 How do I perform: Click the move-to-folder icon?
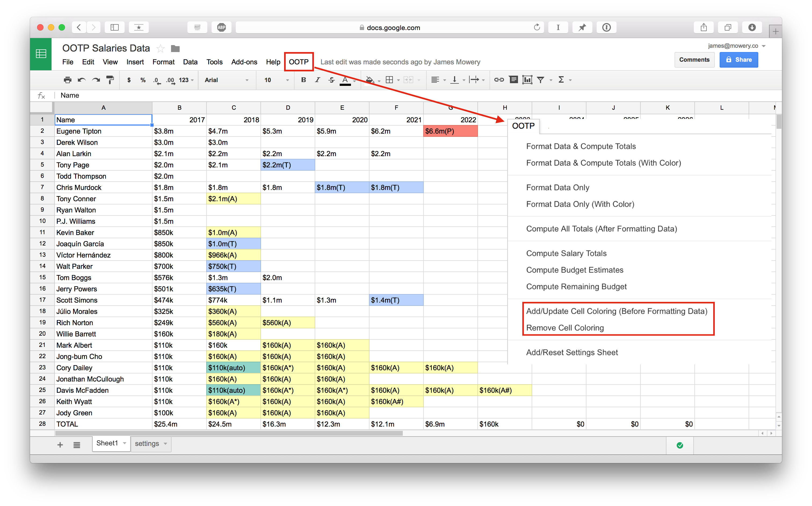coord(175,49)
